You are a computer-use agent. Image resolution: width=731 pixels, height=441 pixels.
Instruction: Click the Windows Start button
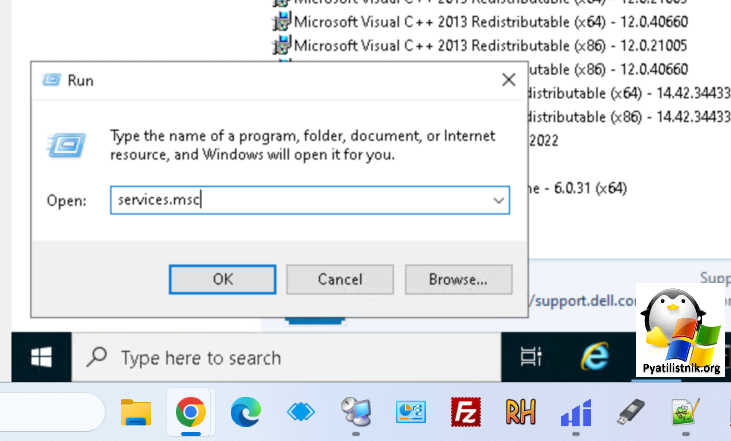41,357
